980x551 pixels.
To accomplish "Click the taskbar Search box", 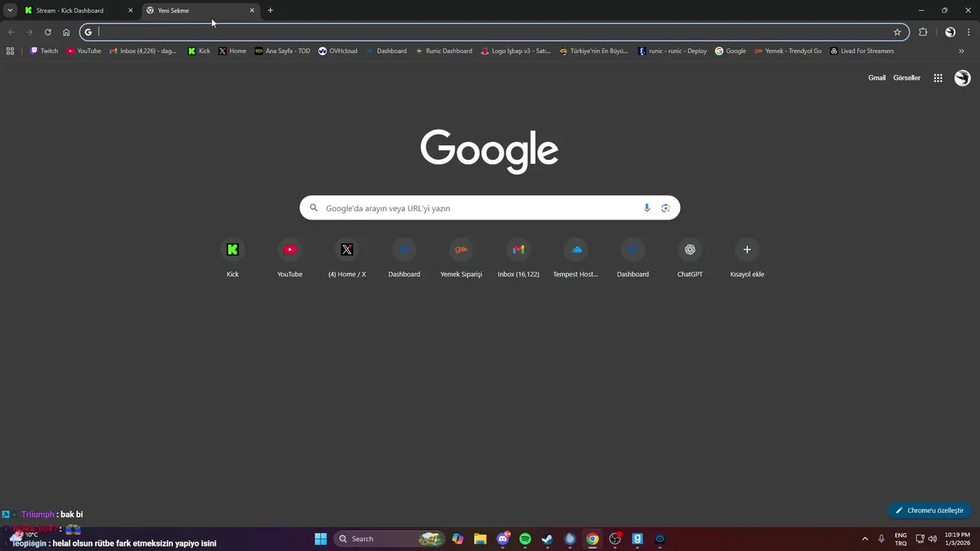I will tap(390, 539).
